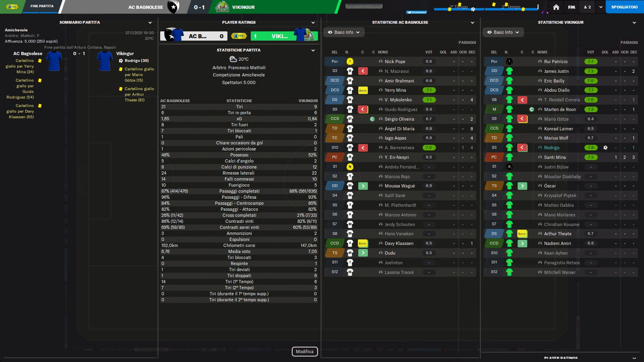Sort AC Bagnolese table by VOT column
644x362 pixels.
point(429,52)
